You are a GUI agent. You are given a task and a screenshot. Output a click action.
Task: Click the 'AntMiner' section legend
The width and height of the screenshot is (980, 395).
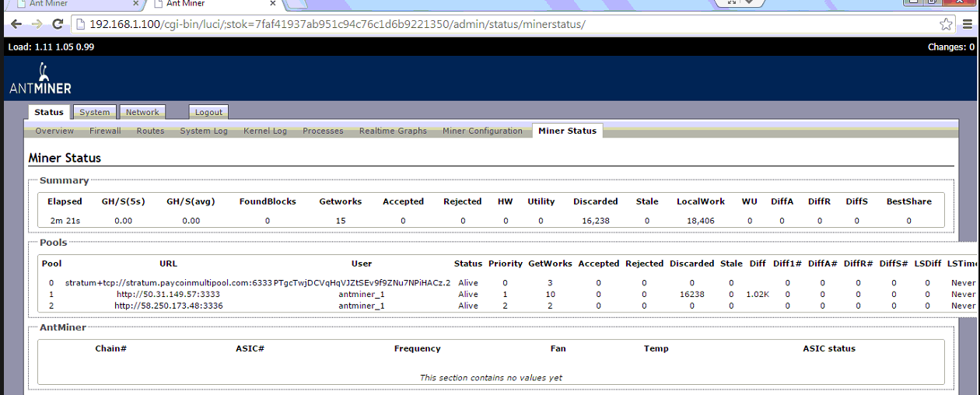pos(63,327)
